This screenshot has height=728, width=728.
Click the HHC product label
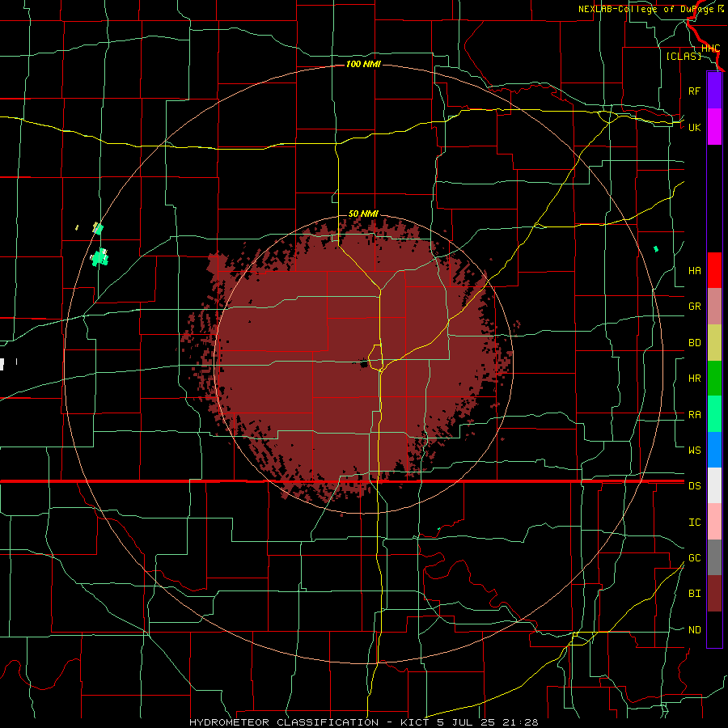tap(710, 49)
